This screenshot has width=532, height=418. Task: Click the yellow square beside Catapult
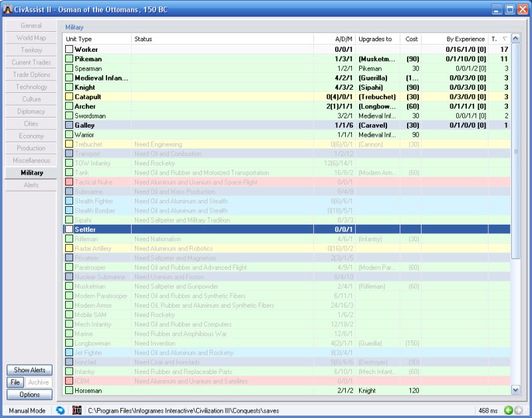[x=69, y=96]
